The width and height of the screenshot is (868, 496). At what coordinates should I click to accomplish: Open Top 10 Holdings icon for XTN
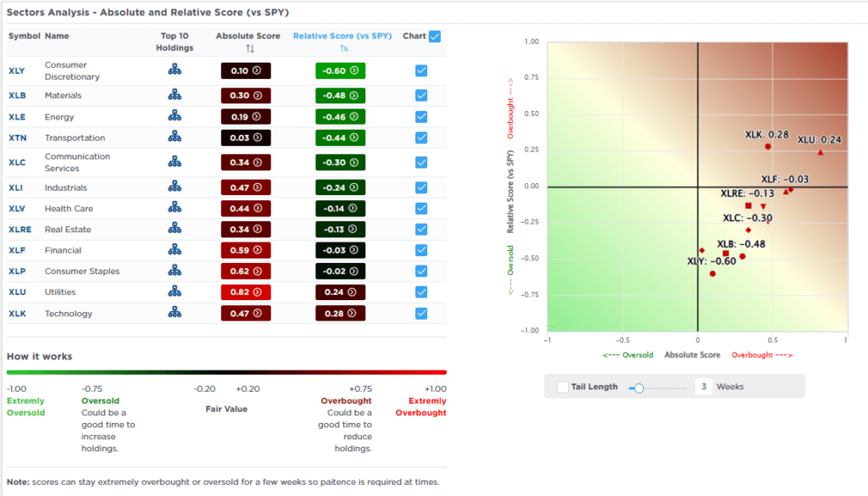click(x=175, y=137)
